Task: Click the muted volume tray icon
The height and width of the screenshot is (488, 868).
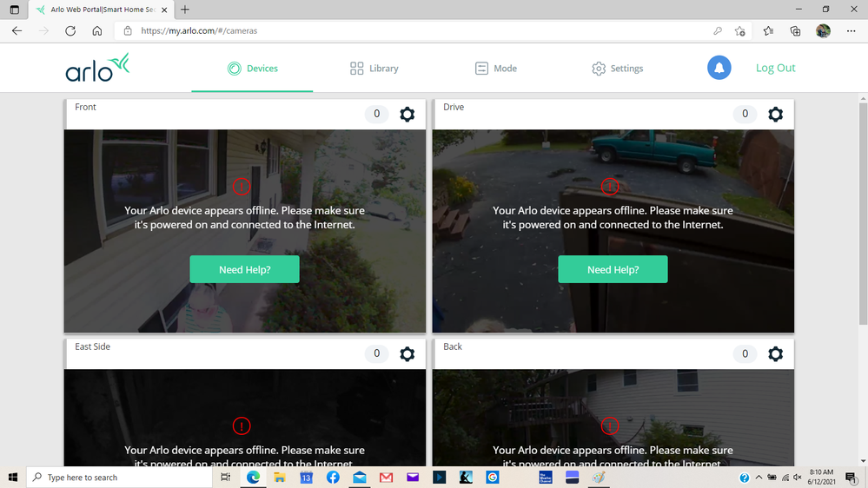Action: (797, 477)
